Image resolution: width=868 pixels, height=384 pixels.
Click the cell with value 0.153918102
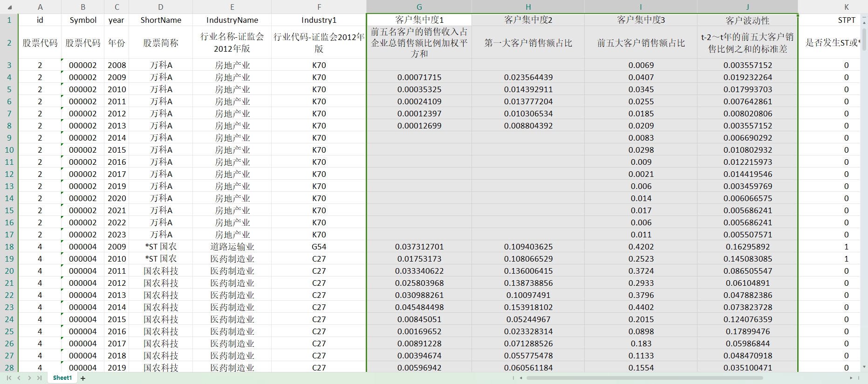pos(528,307)
